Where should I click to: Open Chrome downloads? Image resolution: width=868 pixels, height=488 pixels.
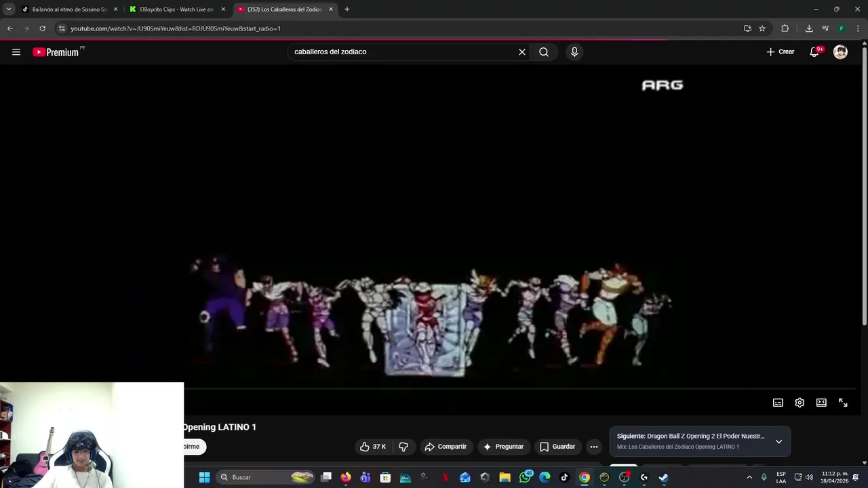point(809,28)
